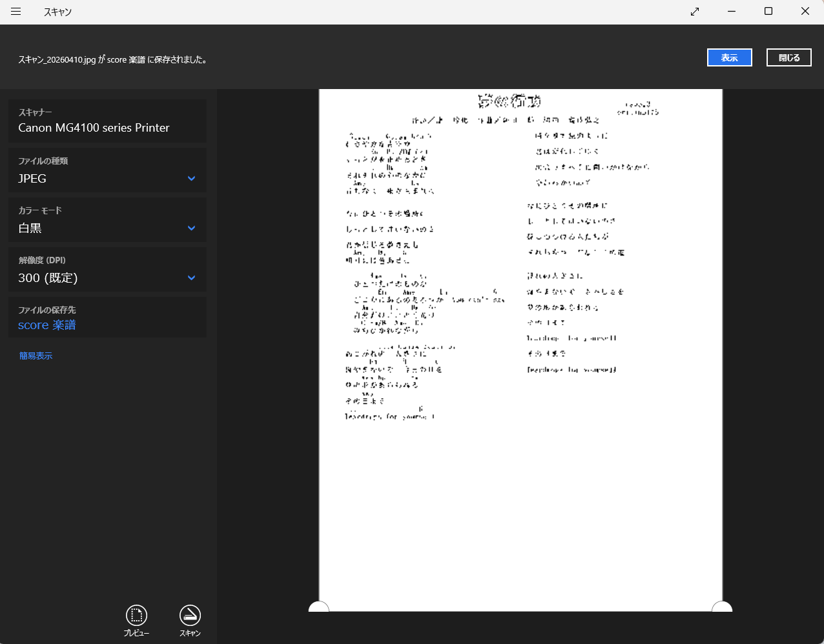This screenshot has width=824, height=644.
Task: Close the スキャン app window
Action: pyautogui.click(x=805, y=12)
